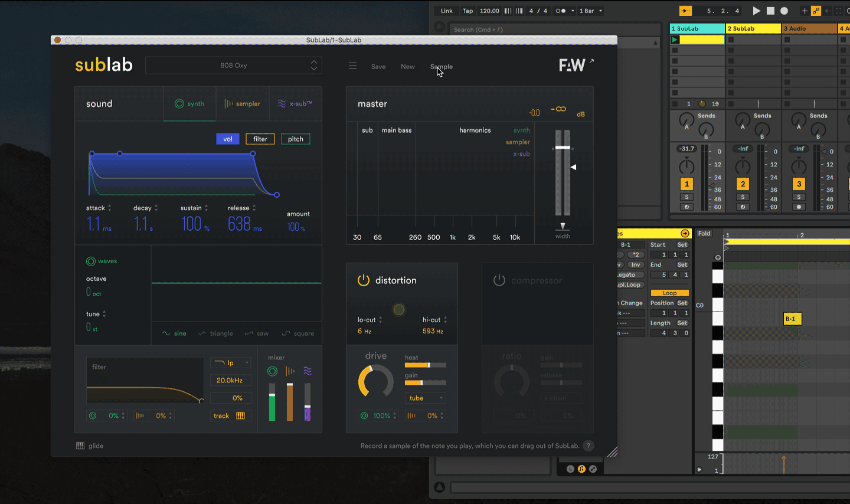
Task: Click piano roll headphone preview icon
Action: coord(718,257)
